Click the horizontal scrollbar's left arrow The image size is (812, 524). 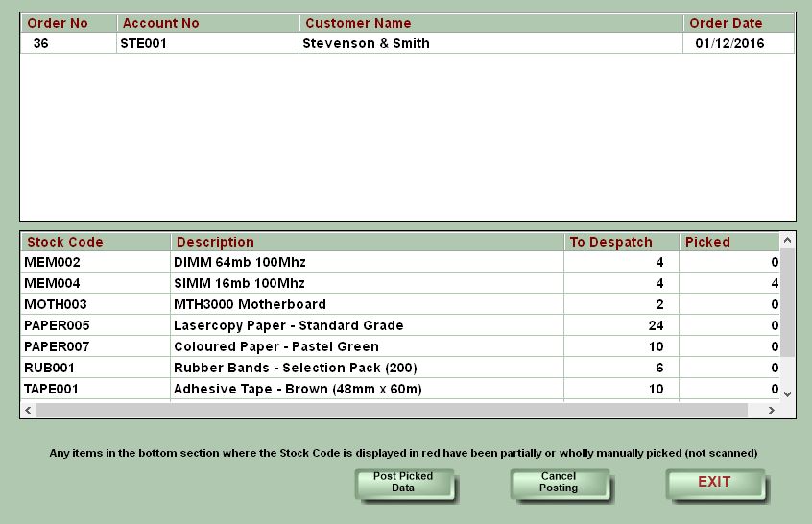[28, 411]
